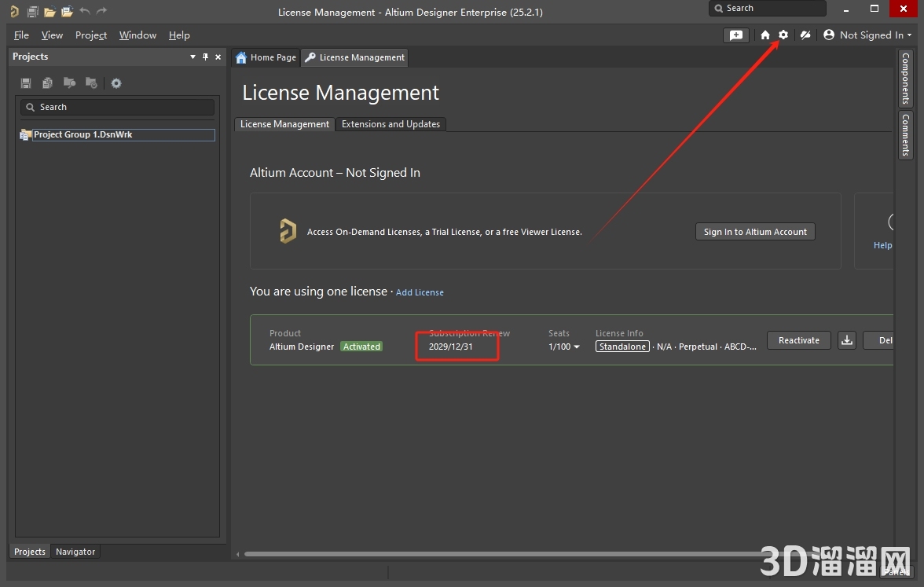Click the Undo arrow icon
Image resolution: width=924 pixels, height=587 pixels.
pos(85,11)
